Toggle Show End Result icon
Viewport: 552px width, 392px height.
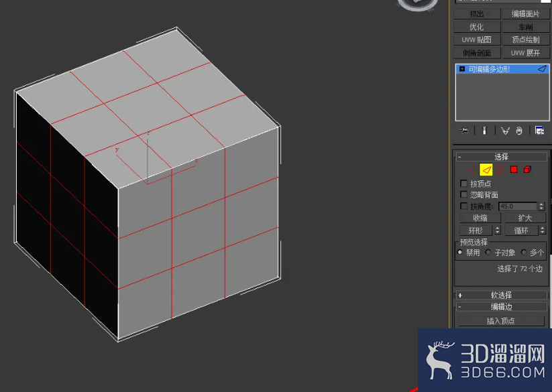(484, 131)
